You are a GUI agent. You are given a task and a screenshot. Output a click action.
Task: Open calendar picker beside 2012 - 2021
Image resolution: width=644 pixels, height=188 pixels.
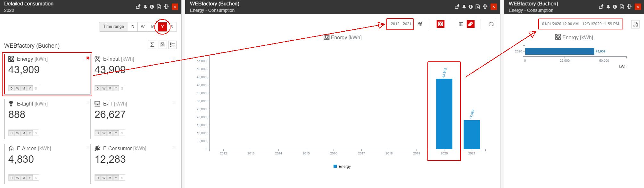pyautogui.click(x=420, y=24)
